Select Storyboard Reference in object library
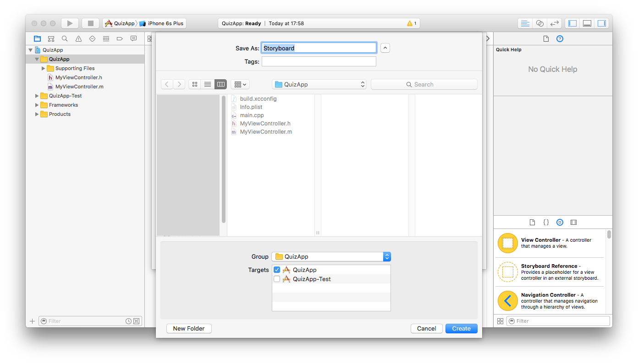 550,272
